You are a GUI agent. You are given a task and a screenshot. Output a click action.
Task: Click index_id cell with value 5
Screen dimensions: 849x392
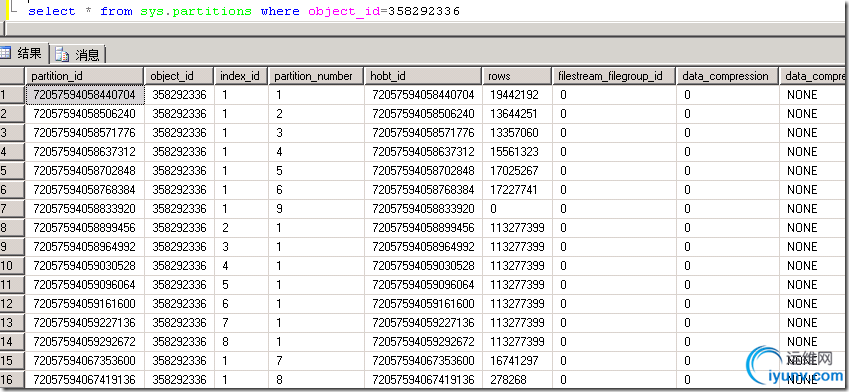pyautogui.click(x=241, y=285)
